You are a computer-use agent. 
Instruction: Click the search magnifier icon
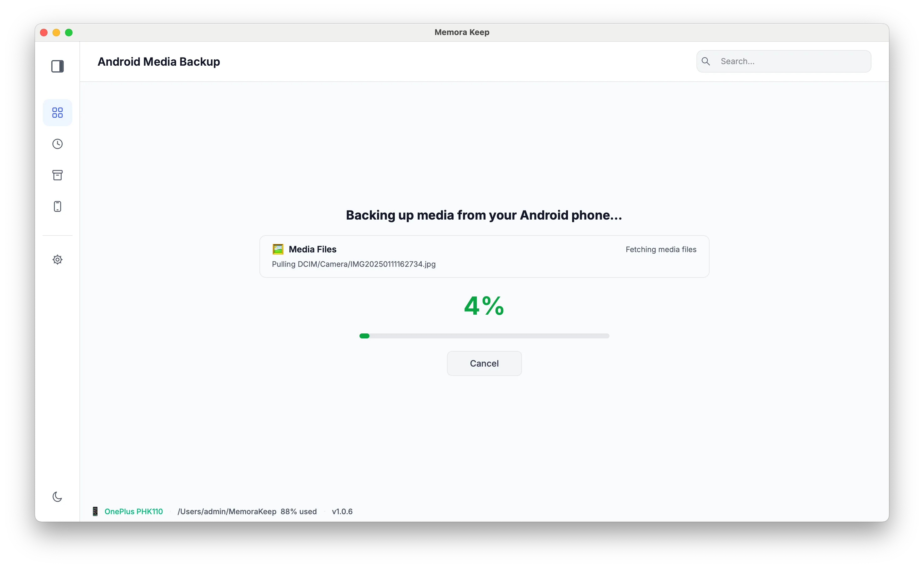706,61
